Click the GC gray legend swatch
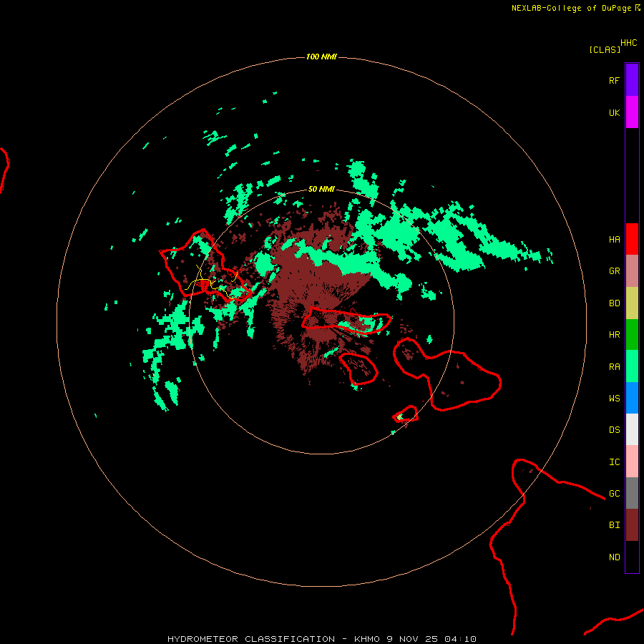This screenshot has height=644, width=644. [632, 493]
